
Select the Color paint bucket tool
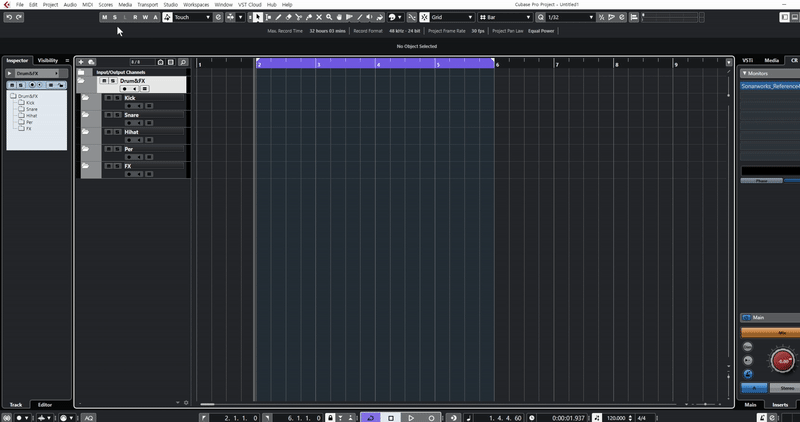380,17
